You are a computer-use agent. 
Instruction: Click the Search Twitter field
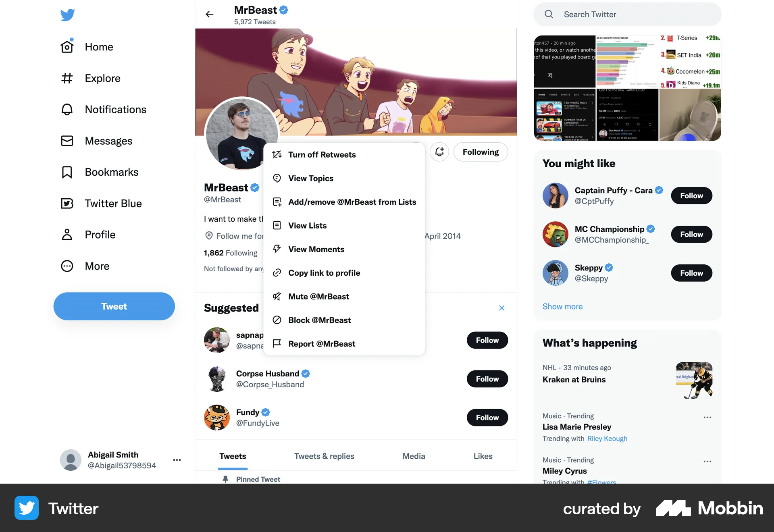pyautogui.click(x=627, y=15)
